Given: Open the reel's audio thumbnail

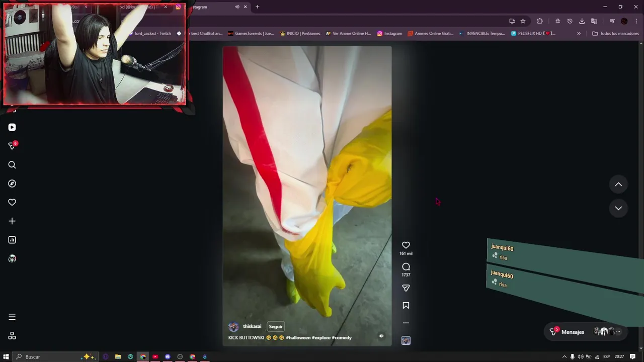Looking at the screenshot, I should click(x=406, y=340).
